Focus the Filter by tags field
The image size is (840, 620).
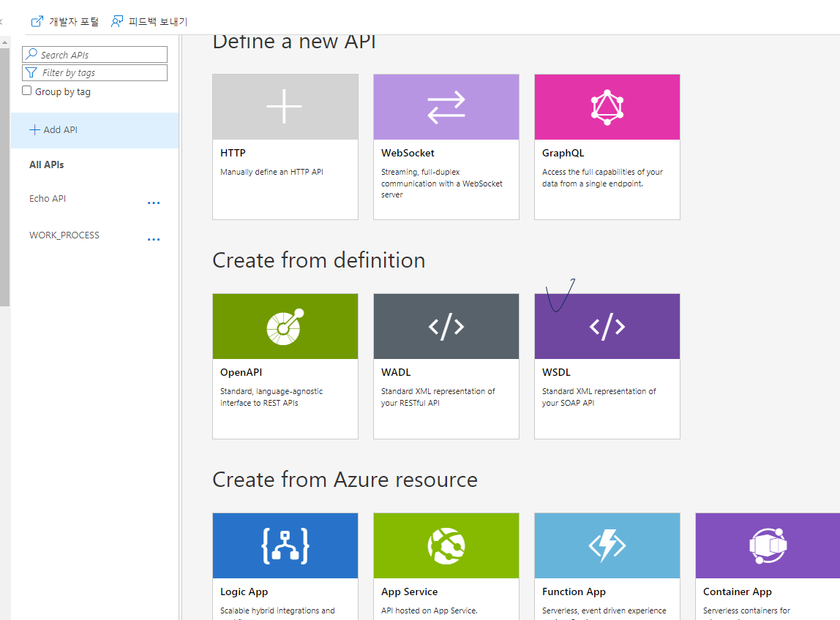pos(95,73)
